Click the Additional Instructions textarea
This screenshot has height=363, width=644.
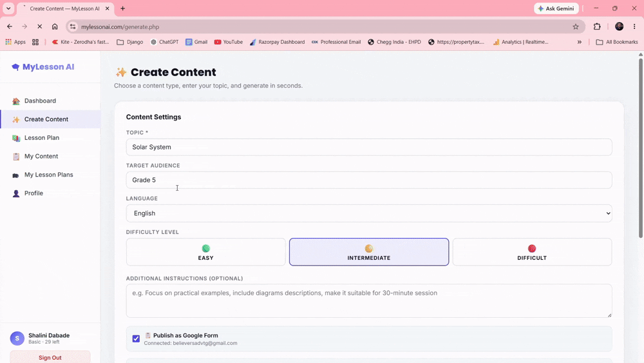(x=369, y=301)
